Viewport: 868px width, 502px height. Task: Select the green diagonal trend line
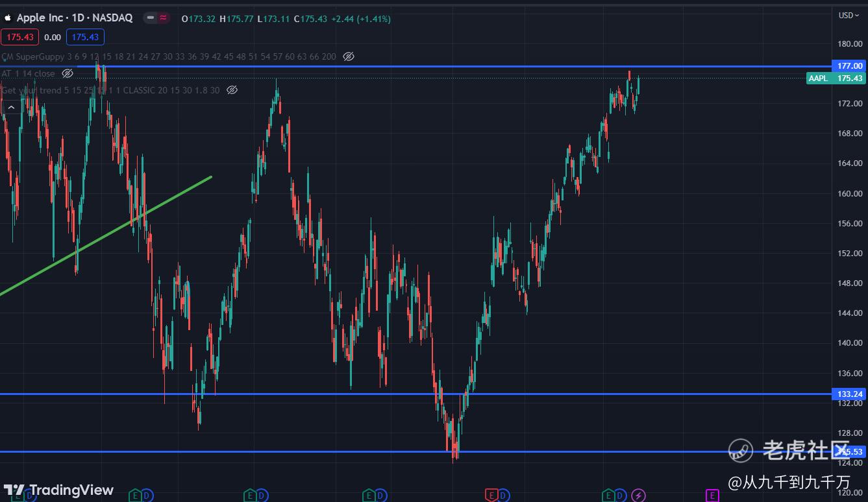coord(106,236)
